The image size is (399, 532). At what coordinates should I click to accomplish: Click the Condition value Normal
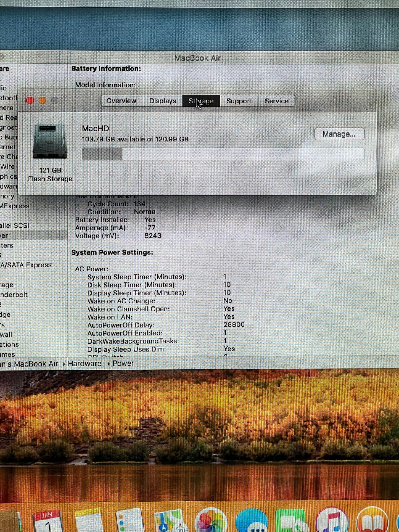(145, 212)
